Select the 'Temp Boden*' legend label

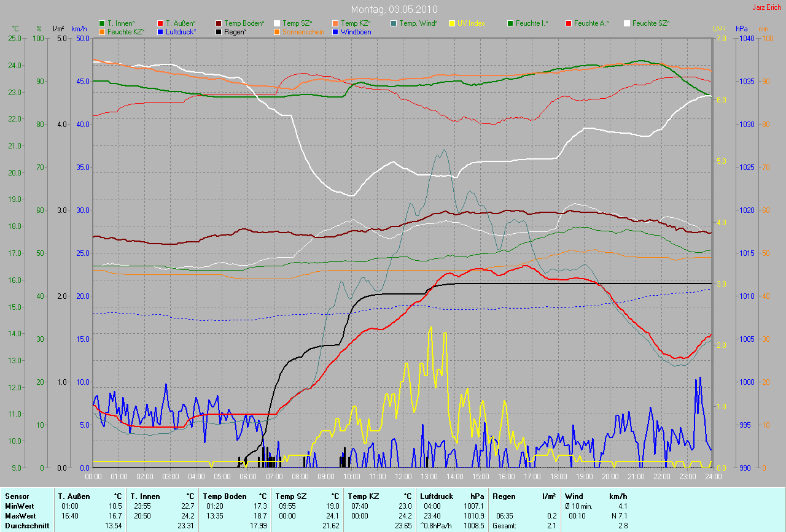[x=244, y=23]
